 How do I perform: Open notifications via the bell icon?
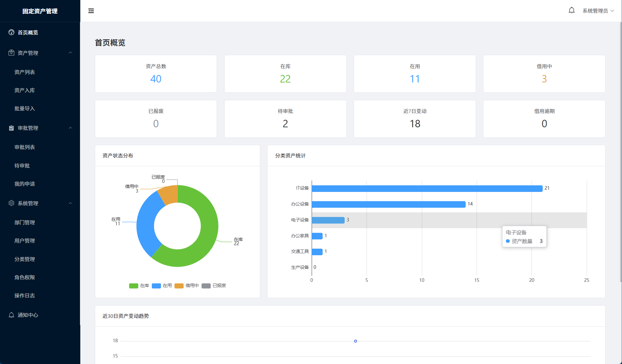pyautogui.click(x=571, y=10)
